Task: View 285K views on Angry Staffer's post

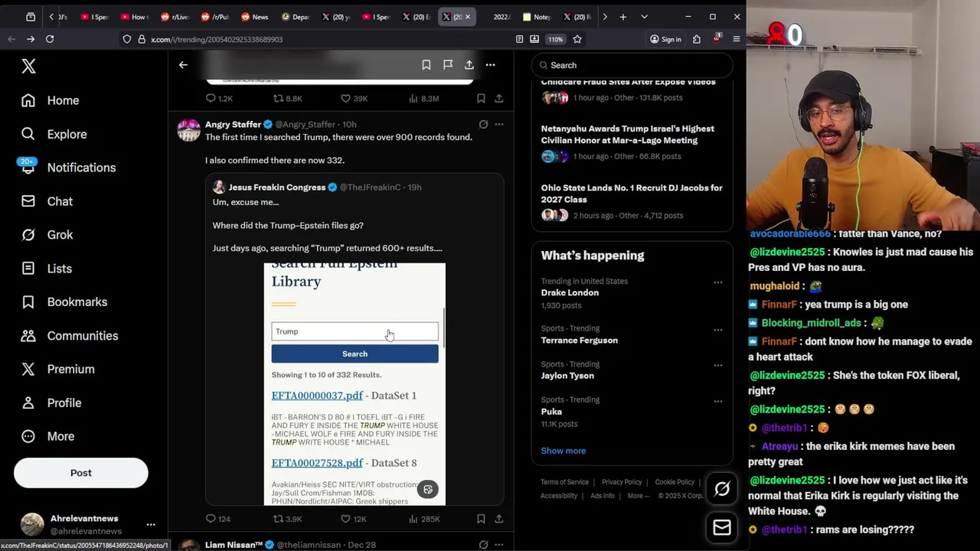Action: coord(424,519)
